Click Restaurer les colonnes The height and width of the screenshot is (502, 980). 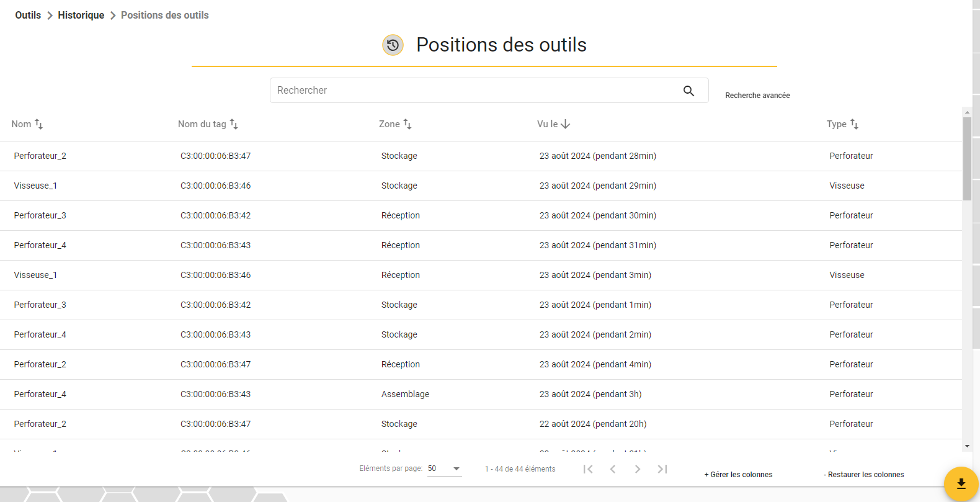[x=863, y=475]
